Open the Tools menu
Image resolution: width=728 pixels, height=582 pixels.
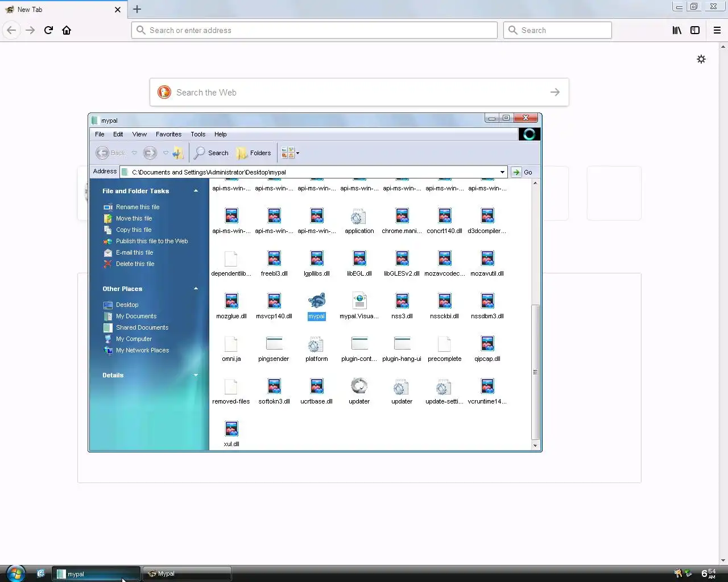[198, 134]
